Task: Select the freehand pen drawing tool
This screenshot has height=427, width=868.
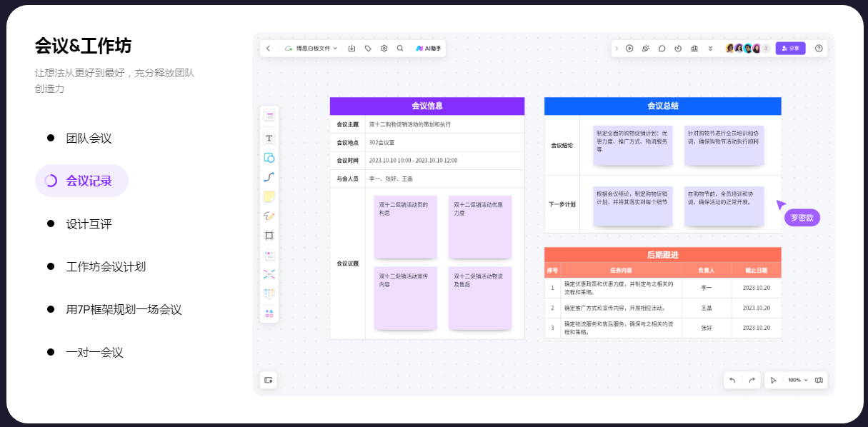Action: tap(269, 216)
